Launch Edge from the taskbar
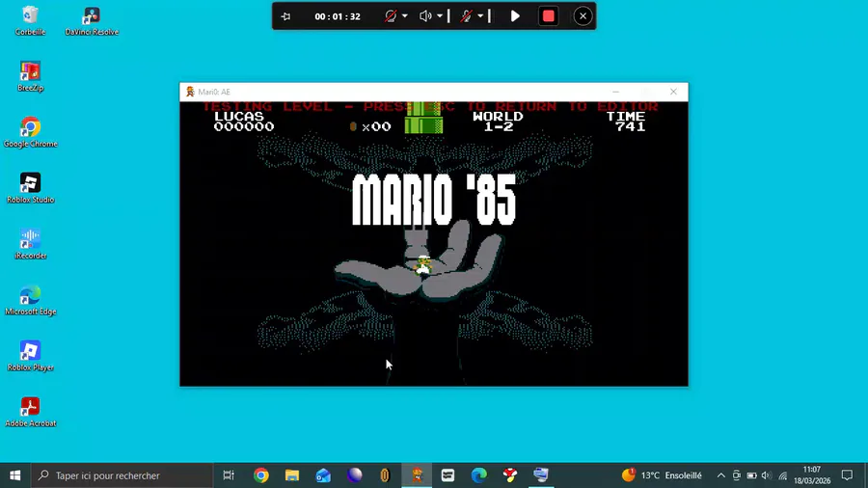Image resolution: width=868 pixels, height=488 pixels. click(478, 475)
